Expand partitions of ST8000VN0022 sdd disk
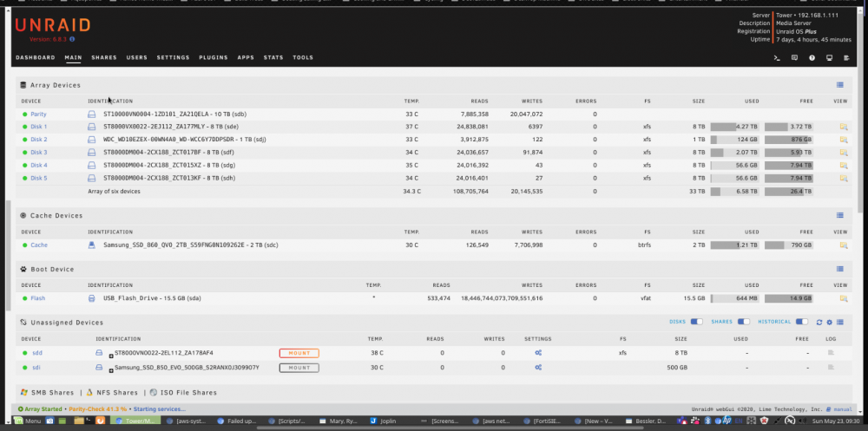The width and height of the screenshot is (868, 431). coord(111,356)
